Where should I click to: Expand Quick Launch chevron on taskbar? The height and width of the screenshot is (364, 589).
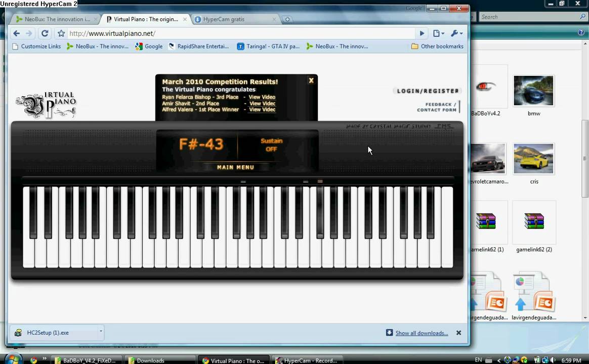45,359
